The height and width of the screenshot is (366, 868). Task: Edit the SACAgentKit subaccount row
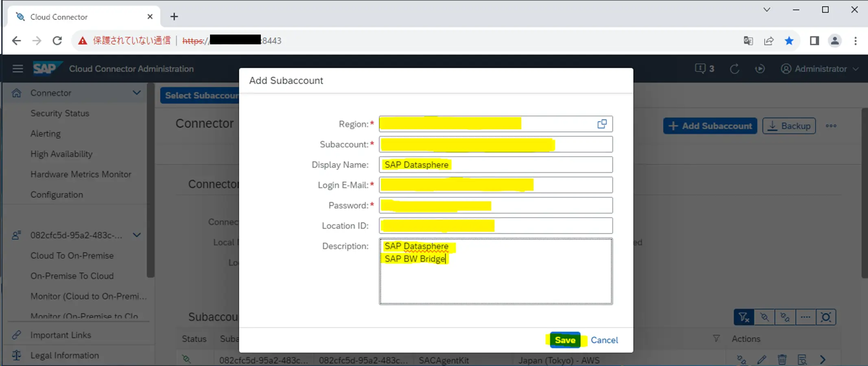[x=762, y=360]
